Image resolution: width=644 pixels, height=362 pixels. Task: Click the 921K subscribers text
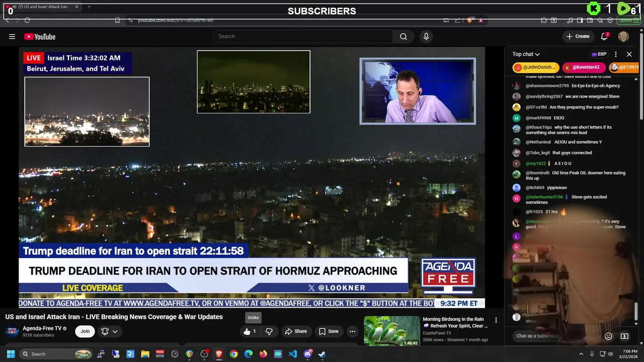(38, 335)
